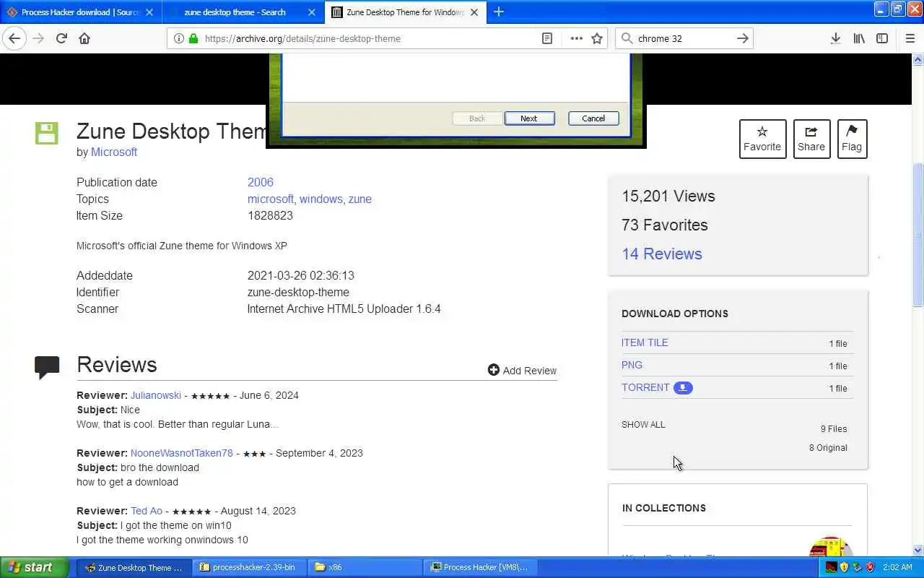Screen dimensions: 924x578
Task: Click the torrent download badge icon
Action: pos(683,388)
